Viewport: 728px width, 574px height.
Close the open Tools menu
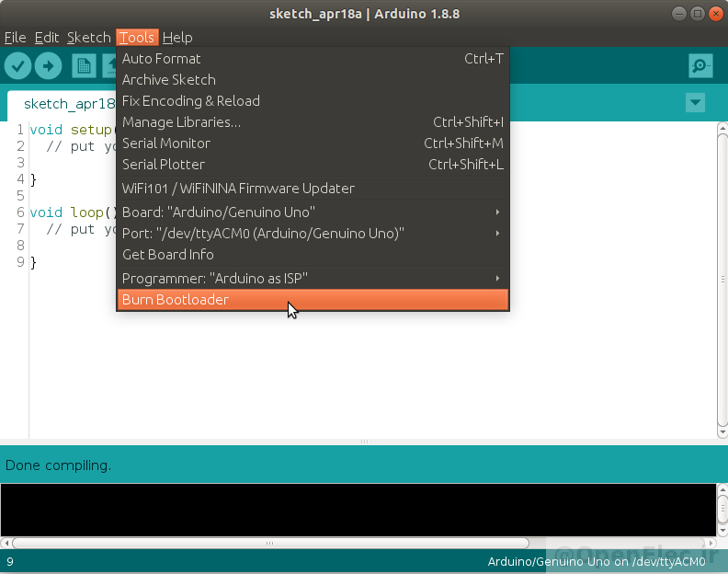click(137, 38)
